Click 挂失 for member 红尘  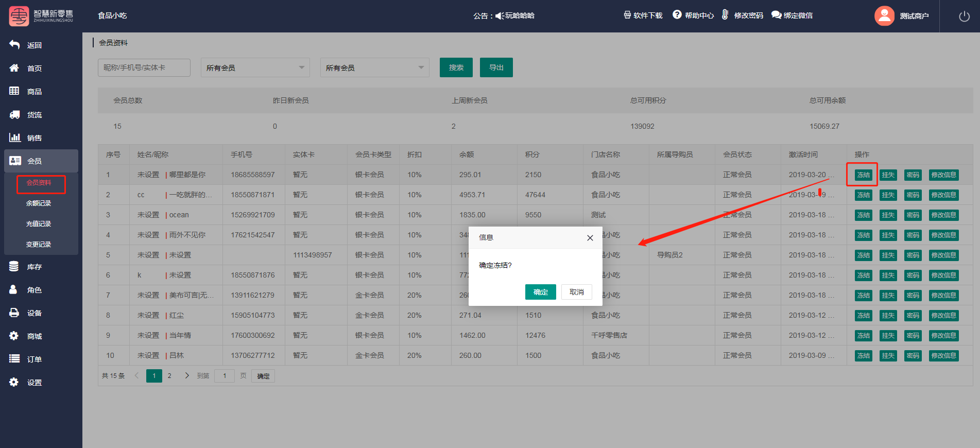click(x=888, y=316)
